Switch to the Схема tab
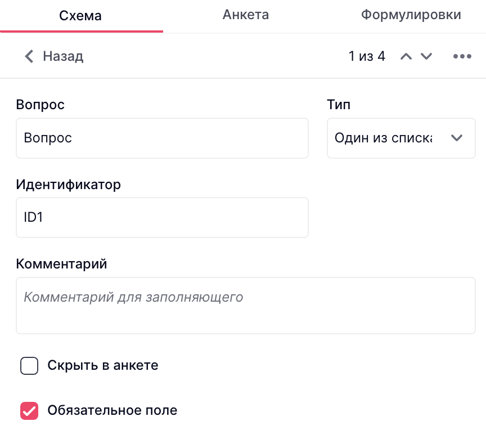Screen dimensions: 486x448 [80, 16]
